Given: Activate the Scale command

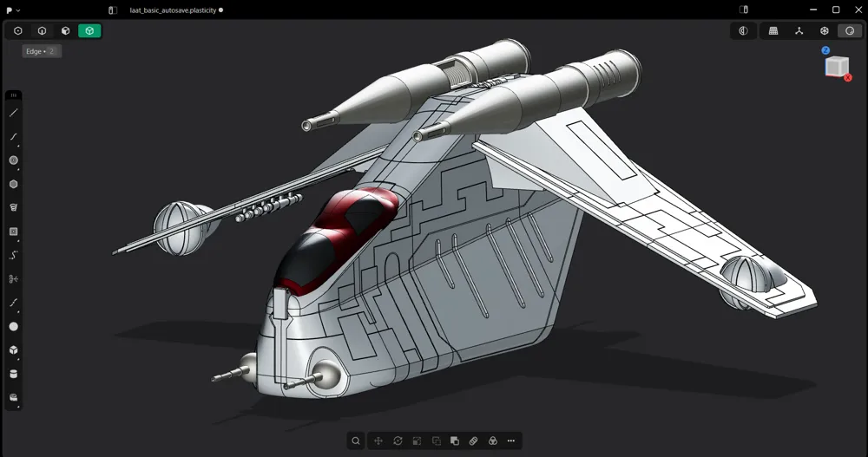Looking at the screenshot, I should [417, 441].
